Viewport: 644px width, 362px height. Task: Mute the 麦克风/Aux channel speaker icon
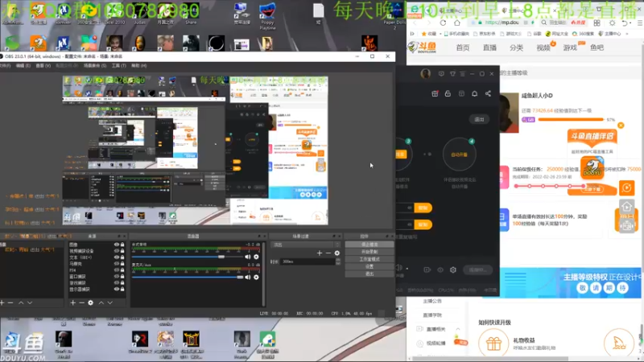click(248, 277)
